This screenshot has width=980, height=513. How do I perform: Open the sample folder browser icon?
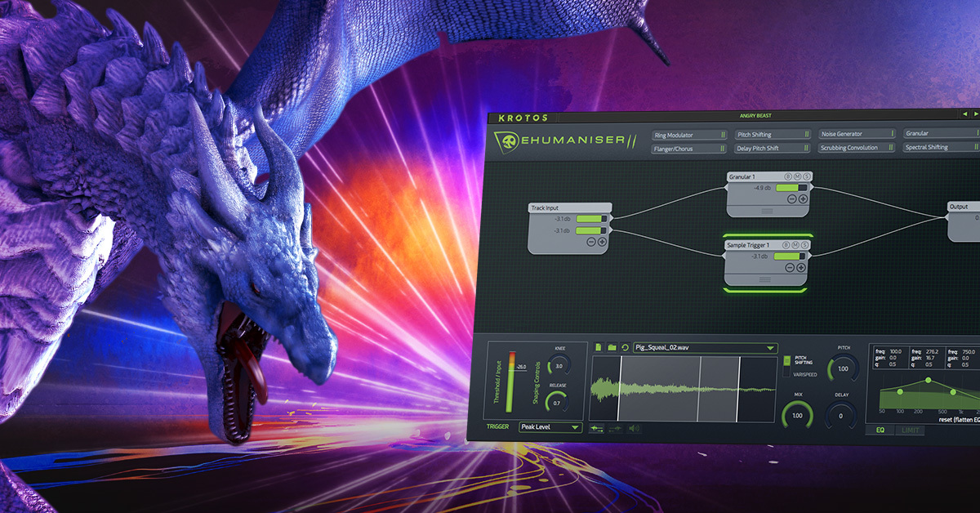pyautogui.click(x=612, y=347)
